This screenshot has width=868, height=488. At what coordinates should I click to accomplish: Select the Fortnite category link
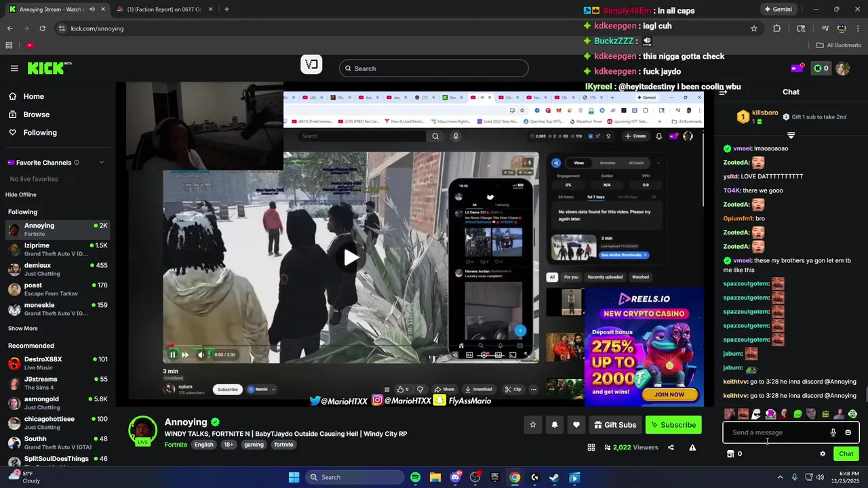coord(176,445)
